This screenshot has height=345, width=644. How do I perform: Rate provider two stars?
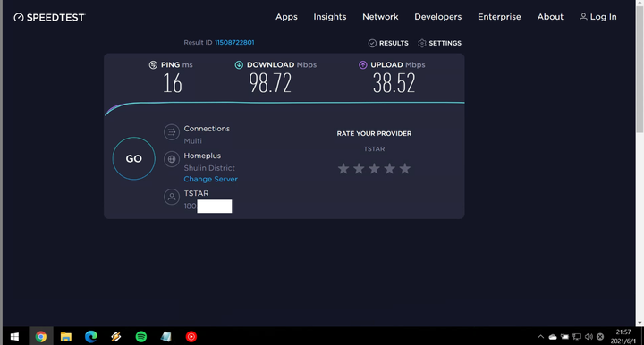(x=359, y=168)
